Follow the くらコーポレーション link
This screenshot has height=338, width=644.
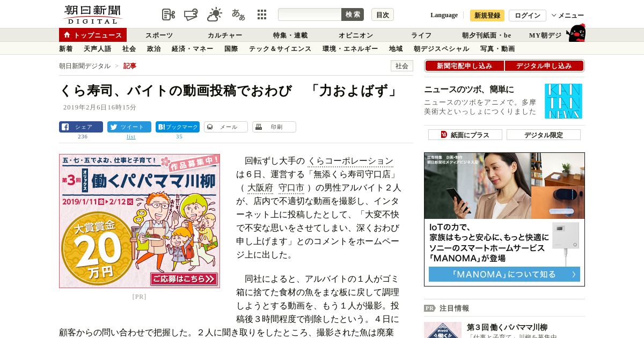[350, 161]
